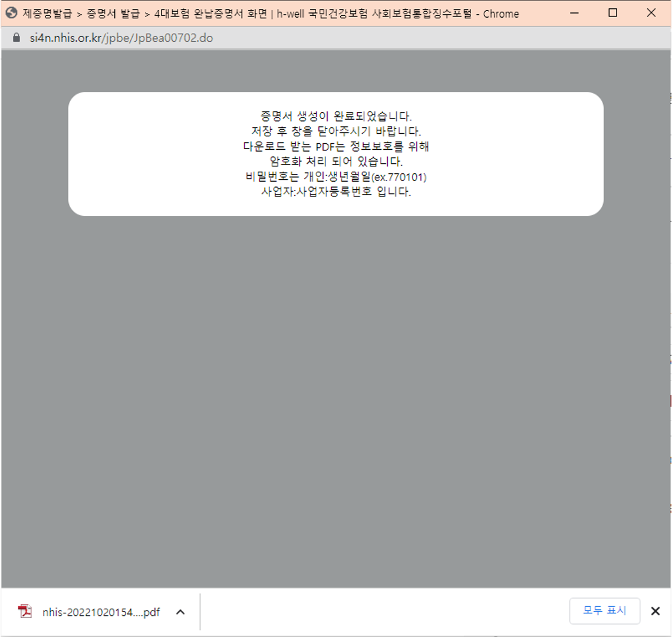Click the certificate completion message box
Screen dimensions: 672x637
336,153
